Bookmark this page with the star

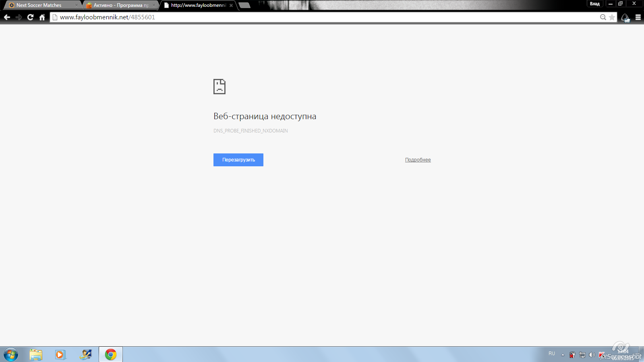(x=612, y=17)
